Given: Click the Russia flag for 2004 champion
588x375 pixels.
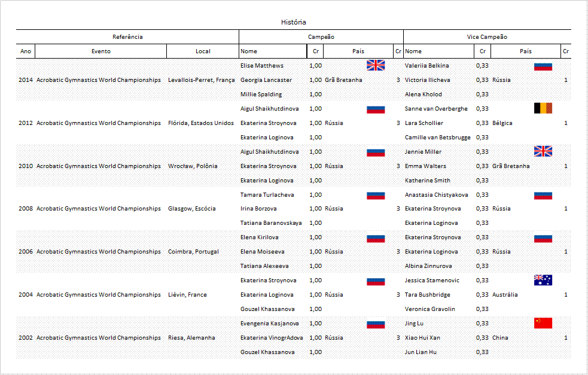Looking at the screenshot, I should click(376, 282).
